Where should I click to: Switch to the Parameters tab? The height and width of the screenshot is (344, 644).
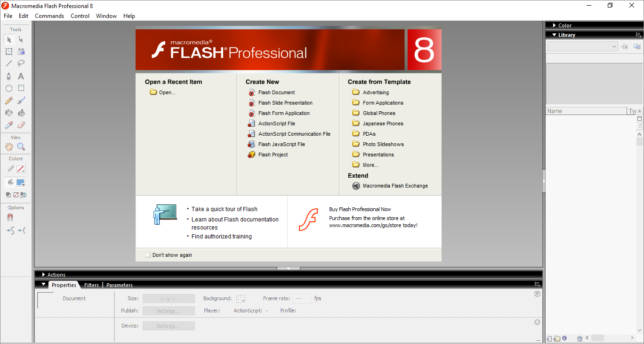[120, 285]
